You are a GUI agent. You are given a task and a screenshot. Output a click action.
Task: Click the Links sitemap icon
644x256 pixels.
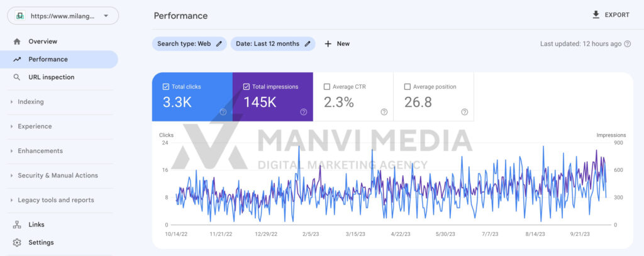point(17,225)
